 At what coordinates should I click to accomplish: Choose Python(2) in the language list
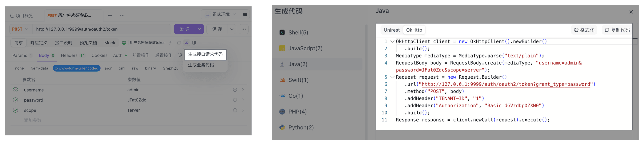coord(301,128)
